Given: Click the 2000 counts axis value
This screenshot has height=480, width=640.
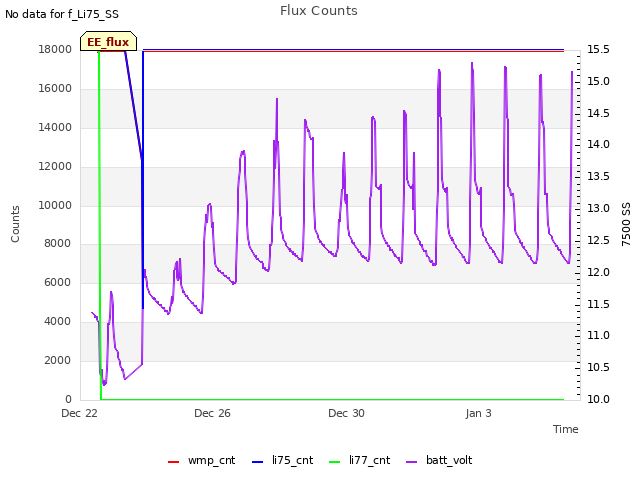Looking at the screenshot, I should click(x=58, y=360).
